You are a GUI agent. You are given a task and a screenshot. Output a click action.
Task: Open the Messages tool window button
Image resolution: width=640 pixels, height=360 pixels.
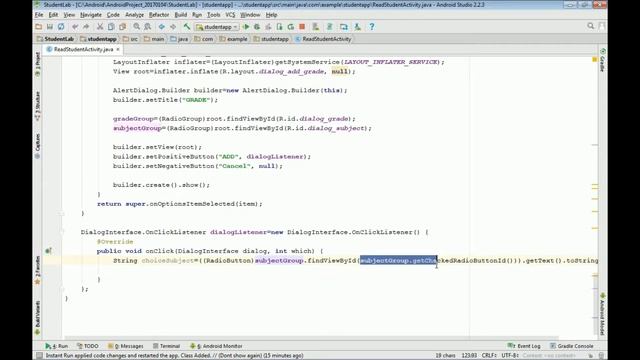[125, 346]
